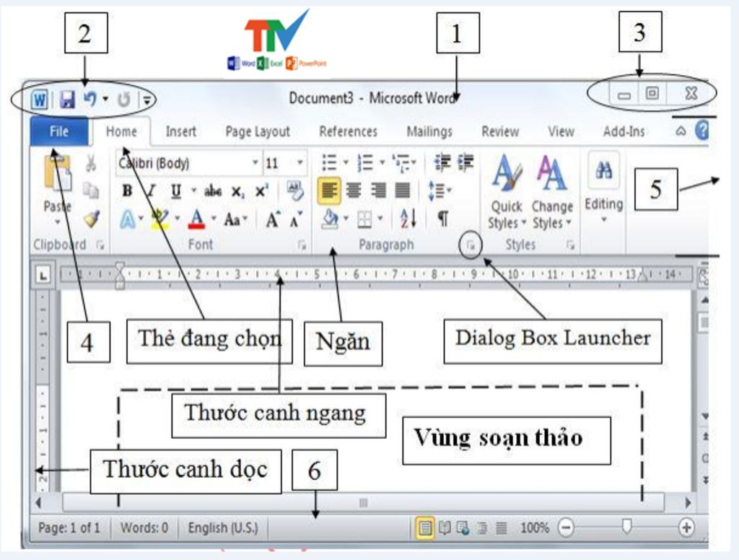
Task: Switch to the Review tab
Action: point(500,131)
